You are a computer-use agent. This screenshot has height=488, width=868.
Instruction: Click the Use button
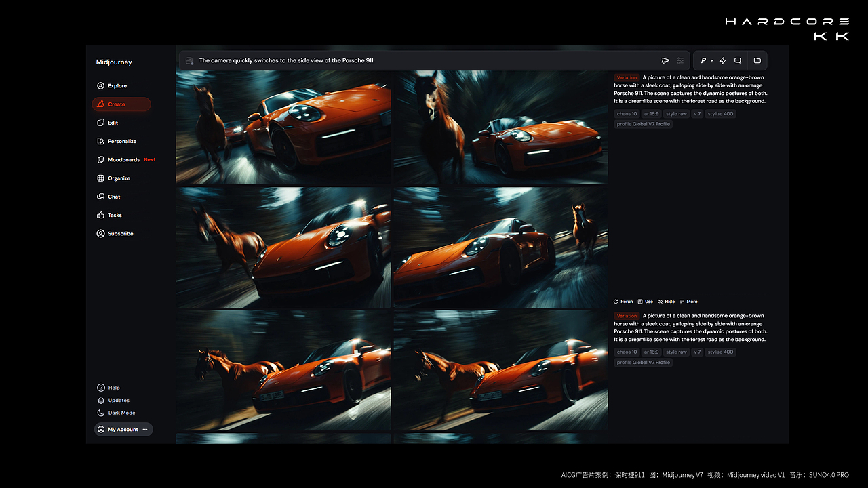click(646, 302)
